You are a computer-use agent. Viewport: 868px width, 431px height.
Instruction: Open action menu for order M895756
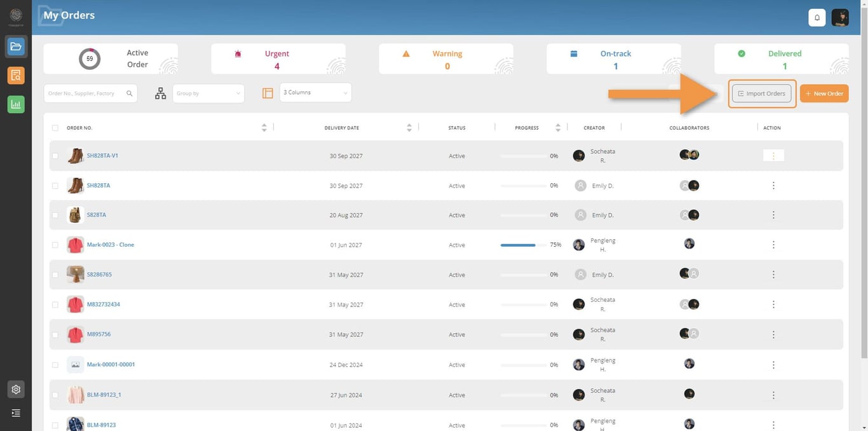coord(773,334)
